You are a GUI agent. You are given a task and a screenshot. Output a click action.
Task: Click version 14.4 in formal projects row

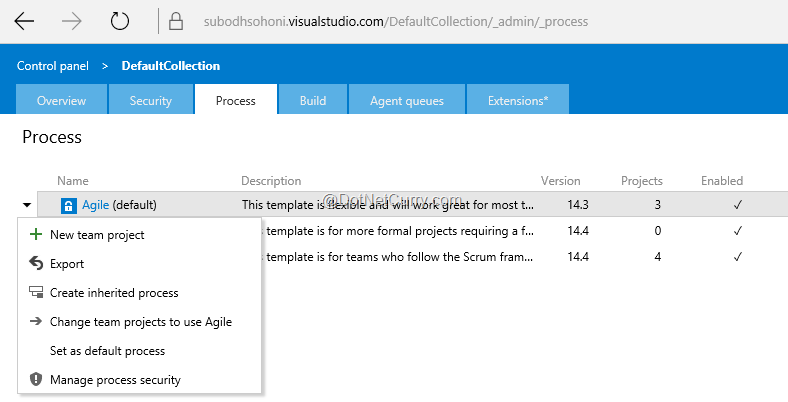pyautogui.click(x=578, y=231)
